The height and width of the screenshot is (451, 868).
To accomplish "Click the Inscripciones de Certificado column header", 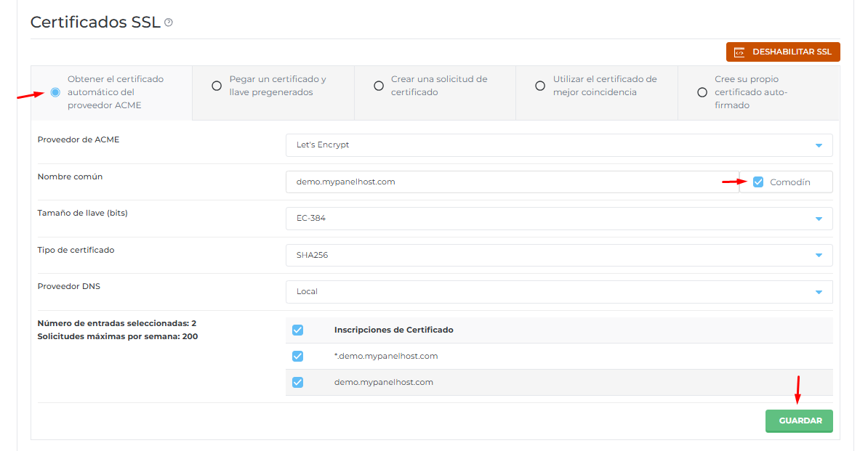I will (x=393, y=330).
